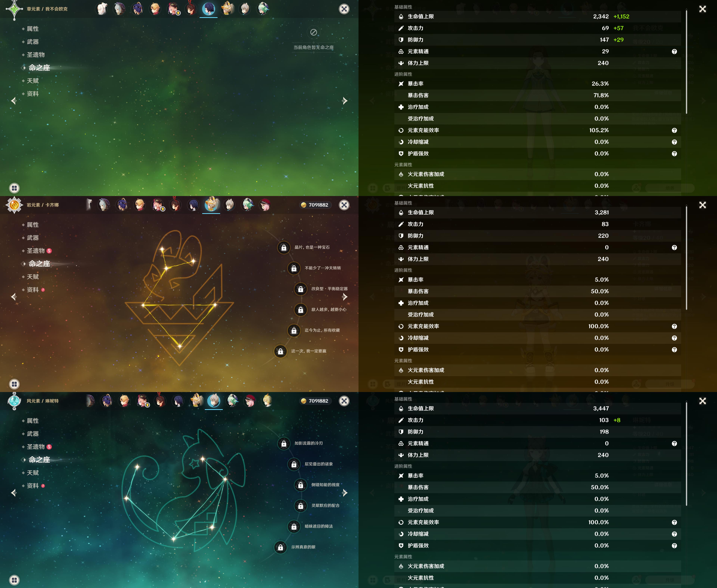Click the constellation title 如影流露的冷刃
Image resolution: width=717 pixels, height=588 pixels.
(x=308, y=443)
